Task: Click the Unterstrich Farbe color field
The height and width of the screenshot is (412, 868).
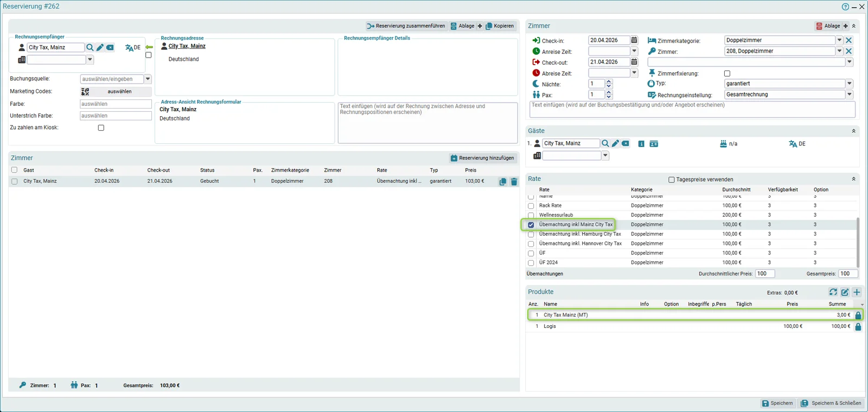Action: point(116,116)
